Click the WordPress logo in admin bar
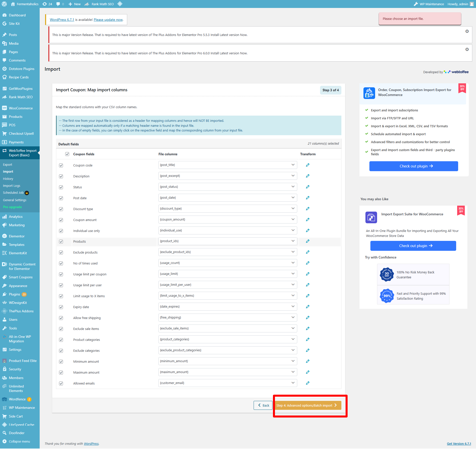The height and width of the screenshot is (449, 476). coord(4,4)
